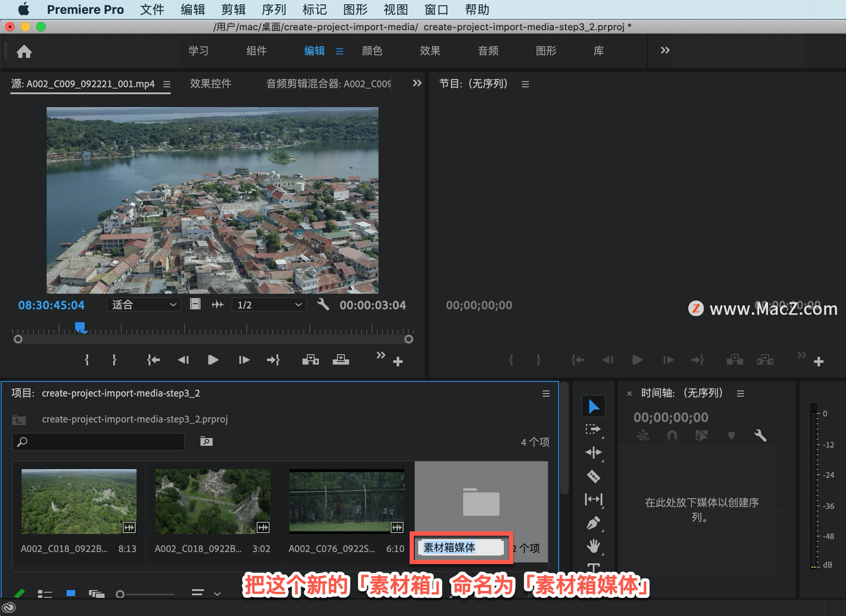Viewport: 846px width, 616px height.
Task: Go up one bin level folder
Action: point(19,419)
